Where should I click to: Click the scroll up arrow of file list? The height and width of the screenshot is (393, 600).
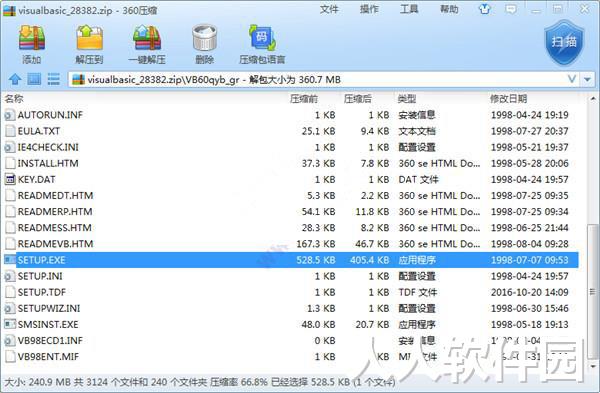pos(593,98)
